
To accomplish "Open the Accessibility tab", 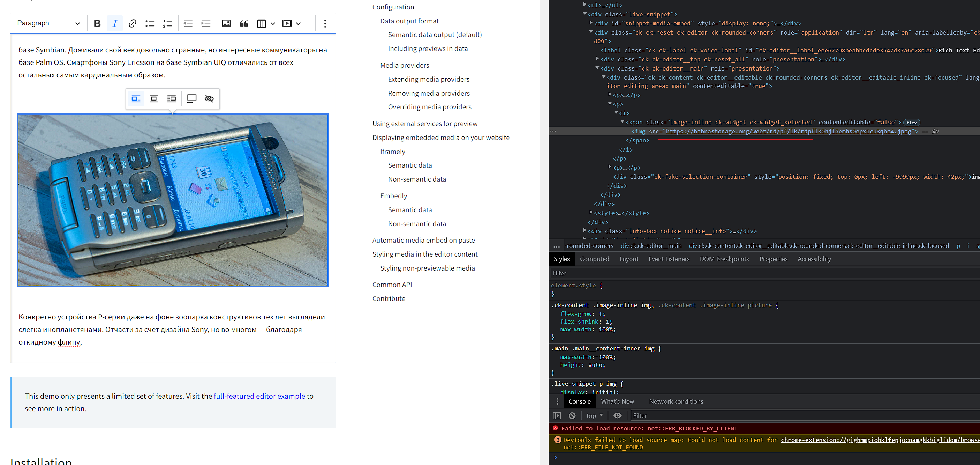I will point(814,259).
